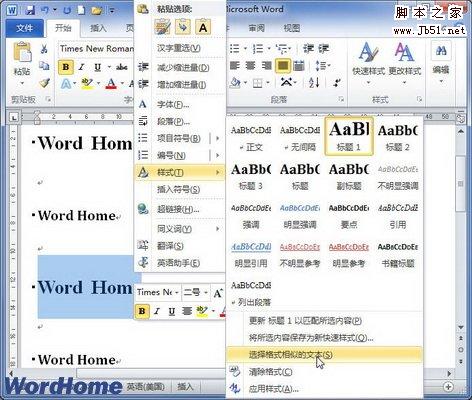Switch to the View tab (视图)

292,28
